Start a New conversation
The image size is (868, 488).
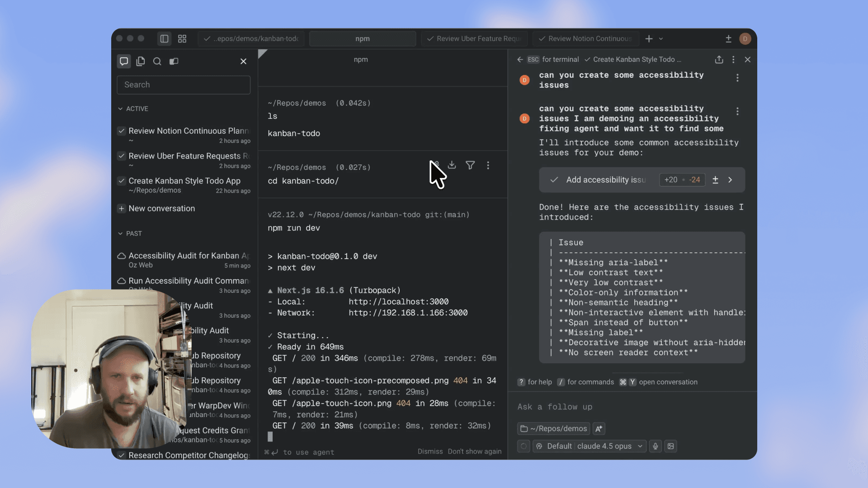click(161, 209)
